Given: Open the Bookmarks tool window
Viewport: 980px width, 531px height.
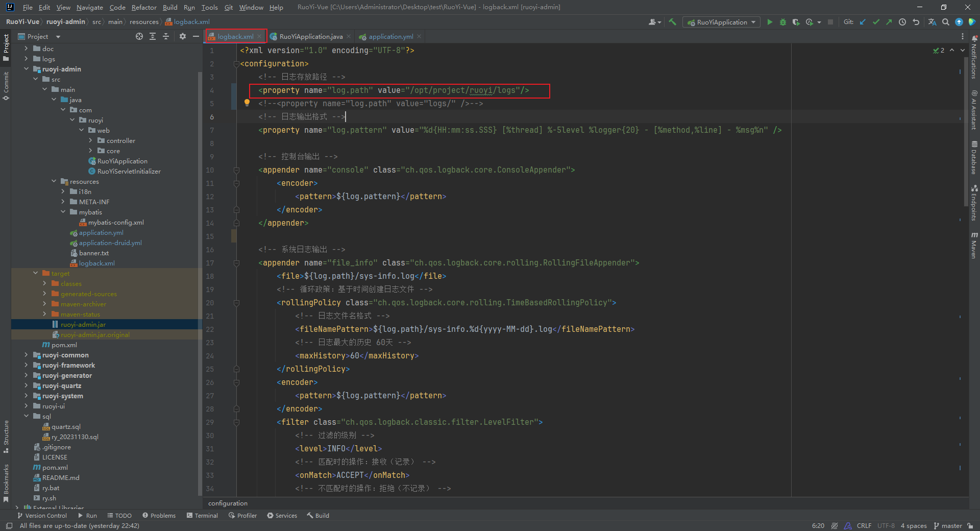Looking at the screenshot, I should coord(6,483).
